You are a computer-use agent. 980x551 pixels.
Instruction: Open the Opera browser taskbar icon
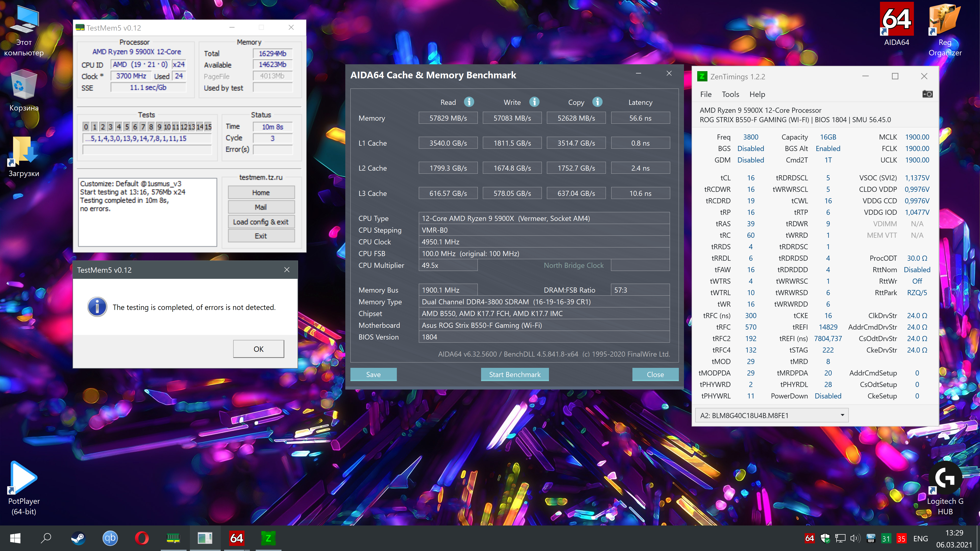(x=142, y=538)
